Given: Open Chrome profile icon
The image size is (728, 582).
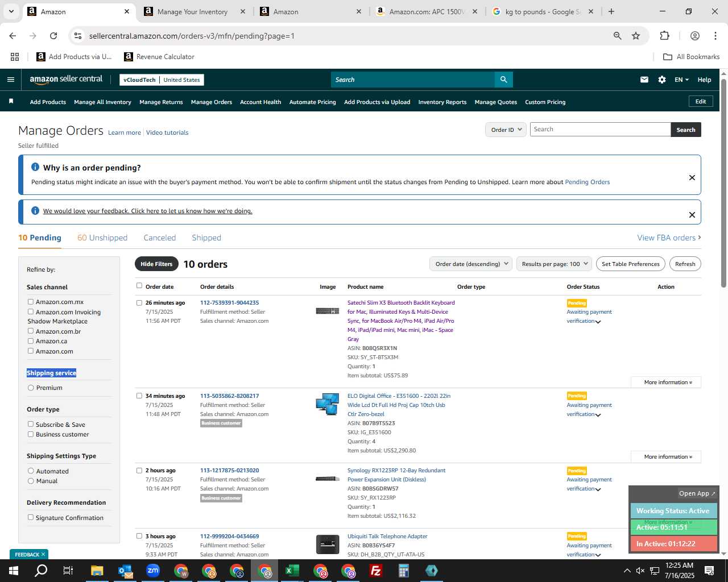Looking at the screenshot, I should coord(694,36).
